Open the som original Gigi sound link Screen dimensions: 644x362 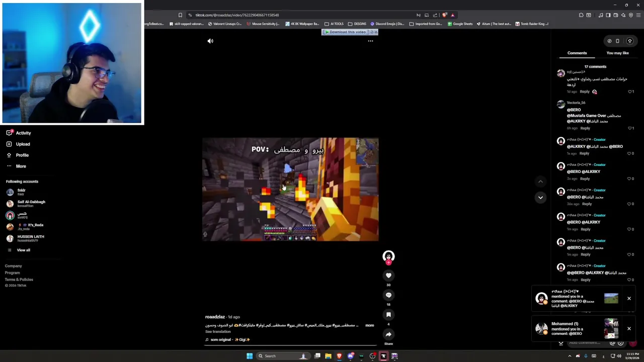coord(227,339)
